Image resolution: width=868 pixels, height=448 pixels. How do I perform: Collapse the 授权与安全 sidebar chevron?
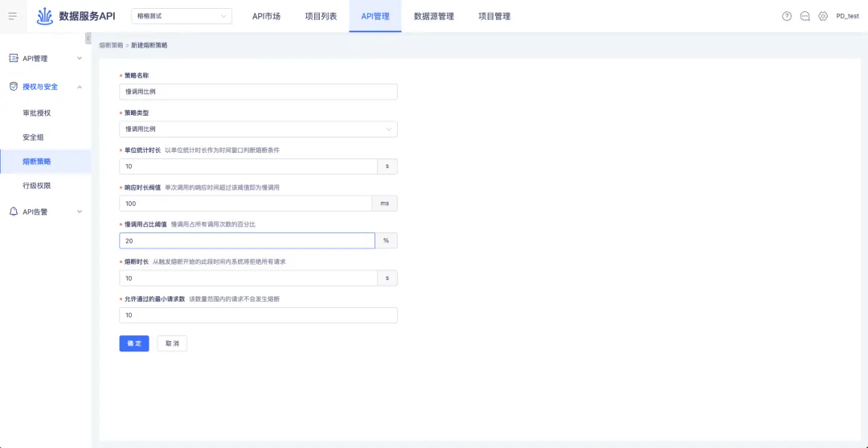tap(80, 87)
